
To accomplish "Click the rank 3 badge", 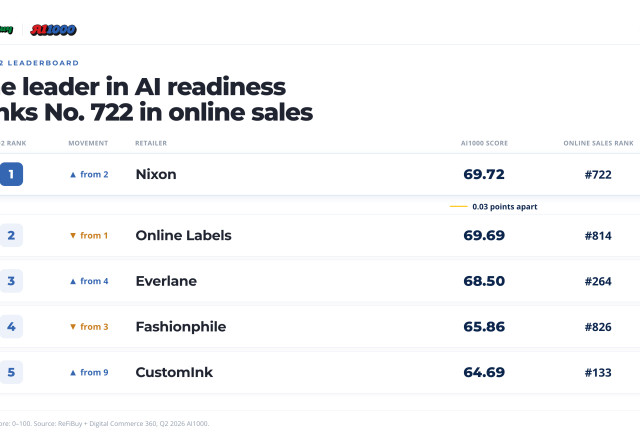I will click(11, 281).
